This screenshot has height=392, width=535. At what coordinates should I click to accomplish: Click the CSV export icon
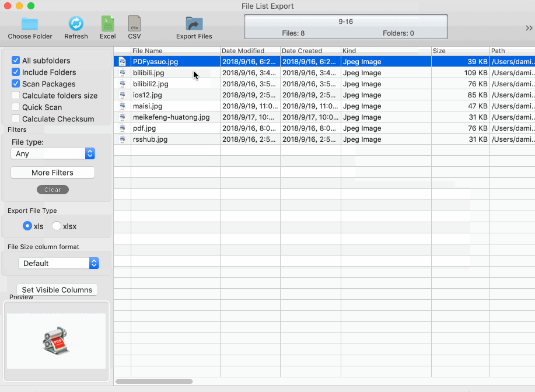pyautogui.click(x=134, y=23)
